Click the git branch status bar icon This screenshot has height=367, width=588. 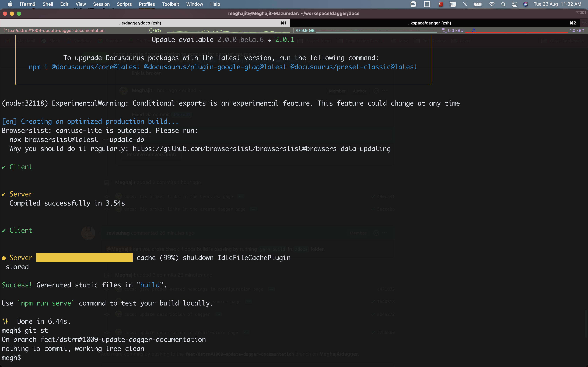pyautogui.click(x=5, y=31)
